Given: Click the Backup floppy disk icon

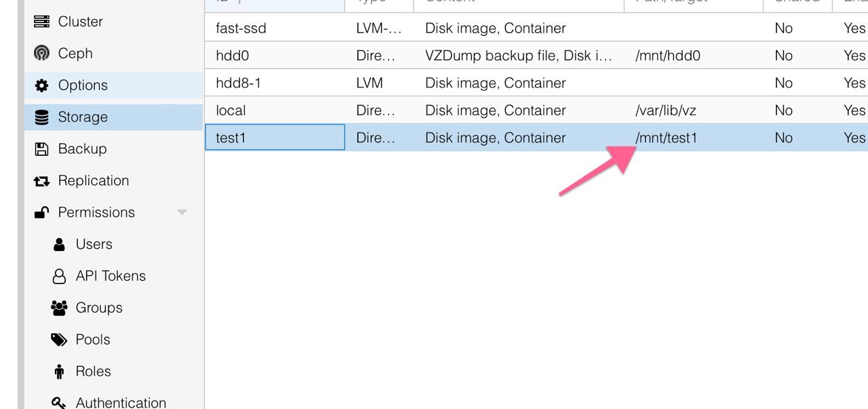Looking at the screenshot, I should [41, 149].
